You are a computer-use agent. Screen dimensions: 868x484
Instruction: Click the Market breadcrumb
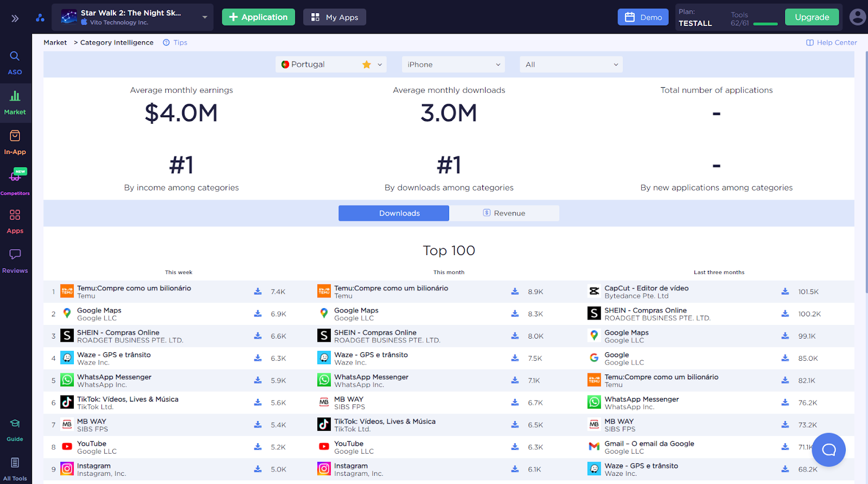(55, 42)
